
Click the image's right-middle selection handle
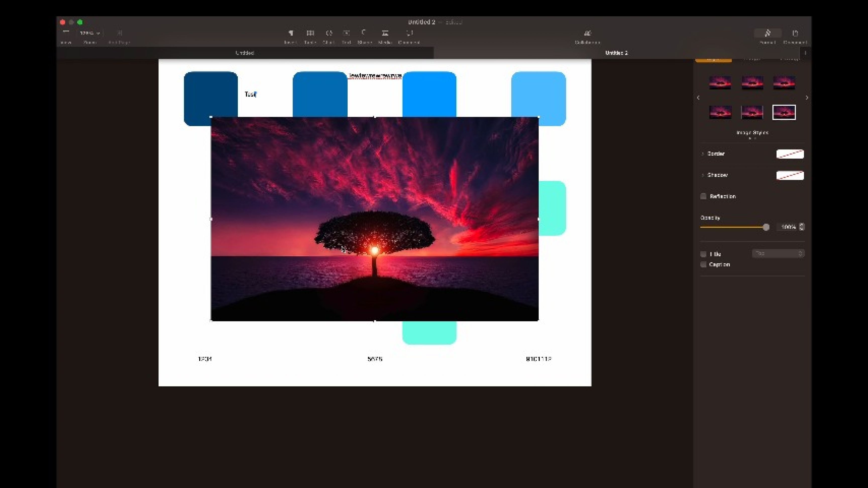point(538,219)
